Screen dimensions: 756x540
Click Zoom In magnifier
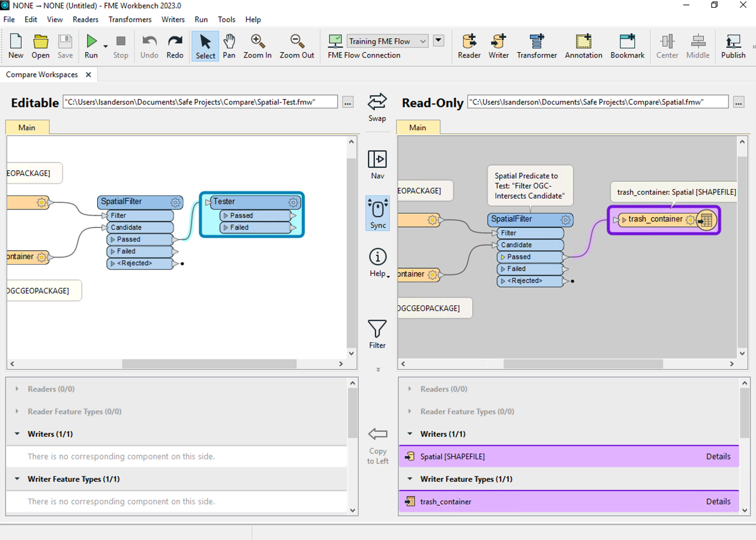pos(257,46)
